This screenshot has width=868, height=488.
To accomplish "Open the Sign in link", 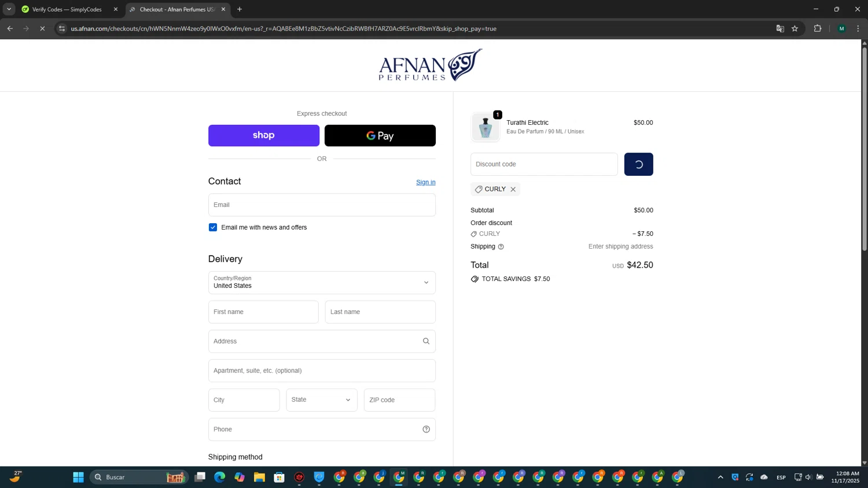I will point(425,182).
